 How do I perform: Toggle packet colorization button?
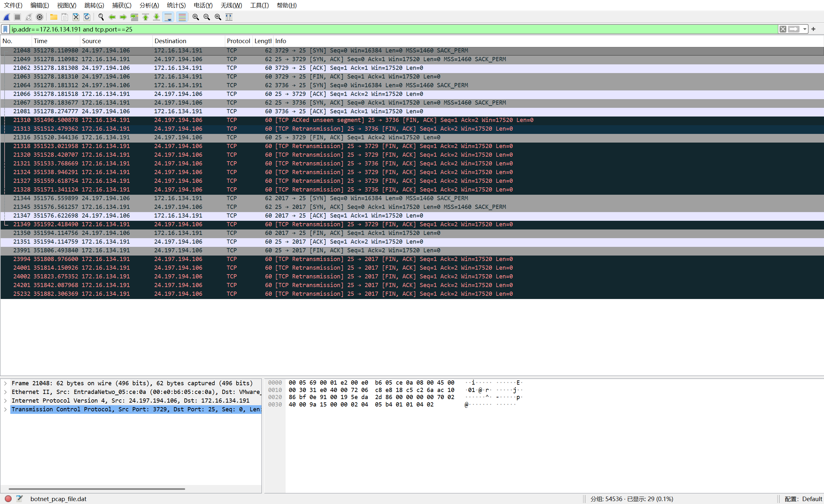click(x=182, y=17)
